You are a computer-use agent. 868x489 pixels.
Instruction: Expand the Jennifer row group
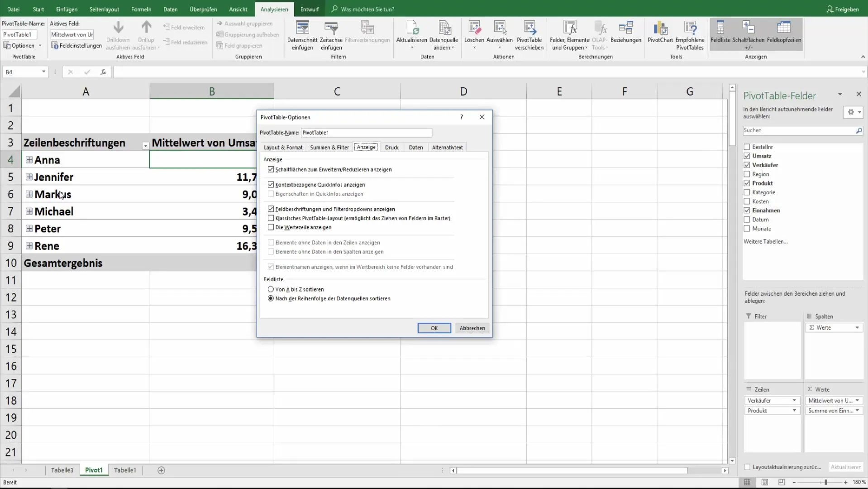point(29,177)
